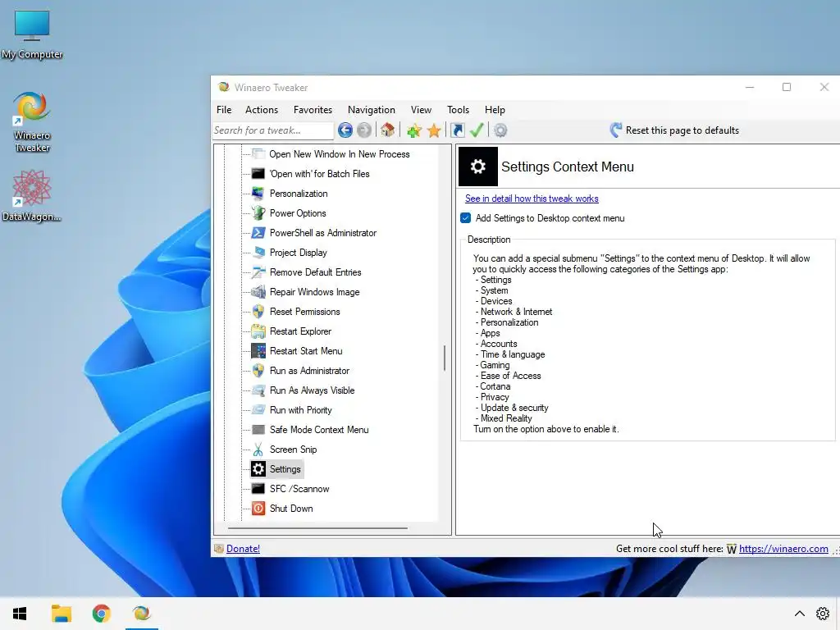Click the Restart Start Menu icon
Screen dimensions: 840x630
point(258,351)
